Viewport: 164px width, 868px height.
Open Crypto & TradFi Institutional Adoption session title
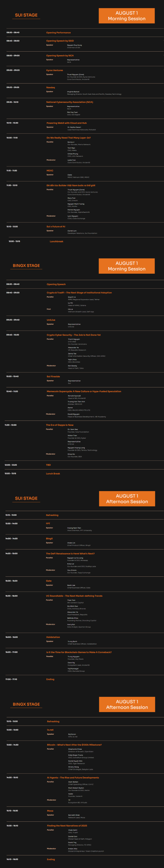[x=79, y=292]
